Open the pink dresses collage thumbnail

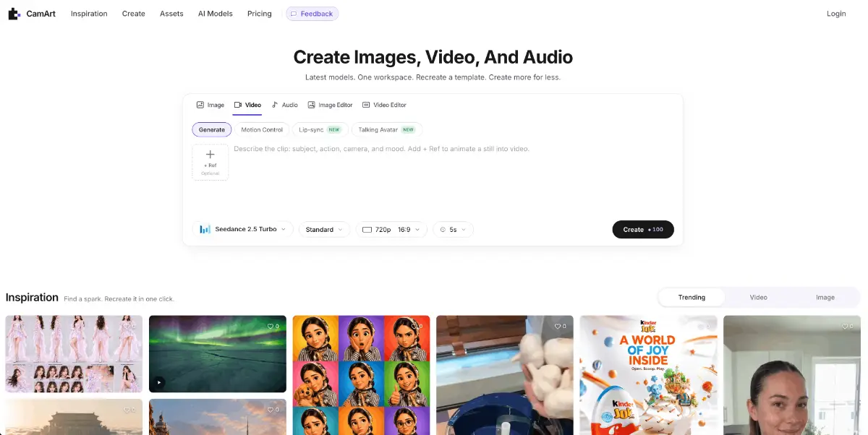(74, 354)
